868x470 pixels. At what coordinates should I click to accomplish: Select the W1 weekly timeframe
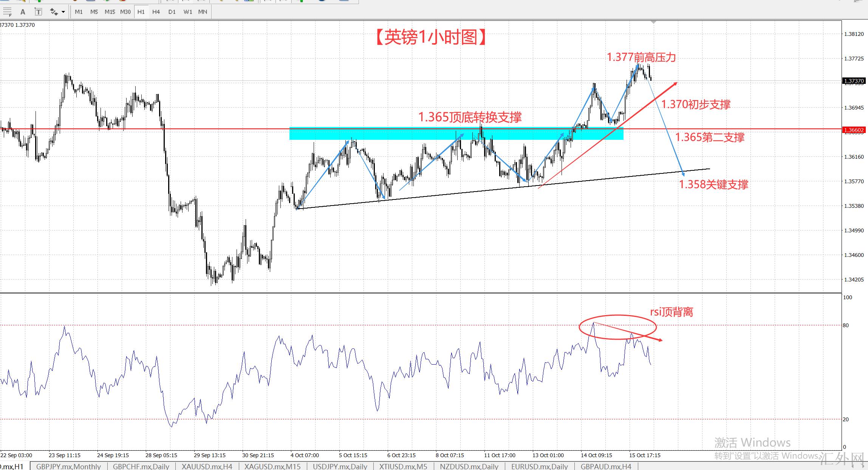pos(187,12)
